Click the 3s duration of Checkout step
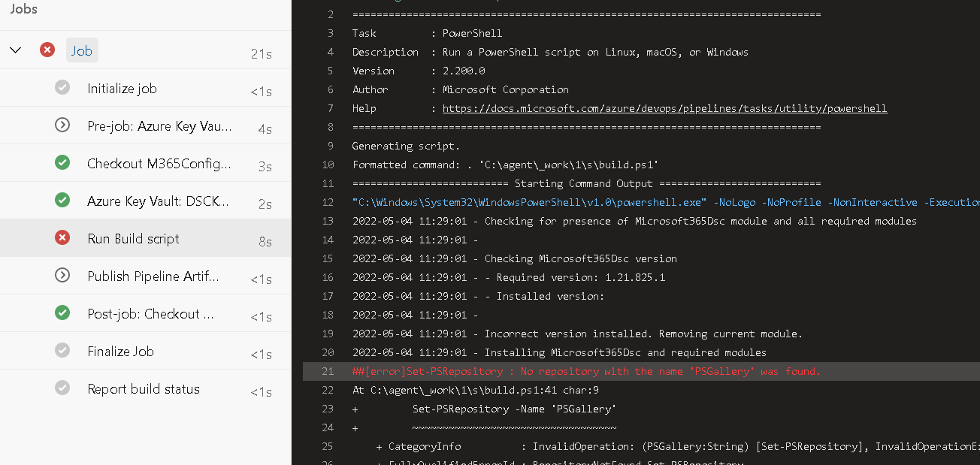Image resolution: width=980 pixels, height=465 pixels. 265,166
